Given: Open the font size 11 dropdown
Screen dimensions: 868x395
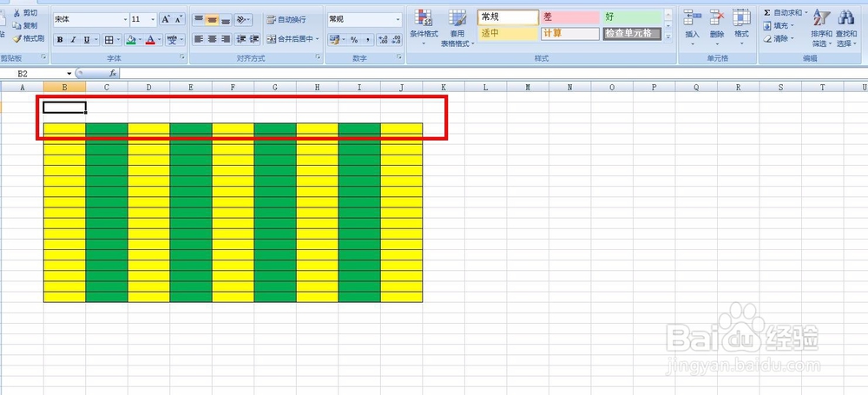Looking at the screenshot, I should 154,19.
